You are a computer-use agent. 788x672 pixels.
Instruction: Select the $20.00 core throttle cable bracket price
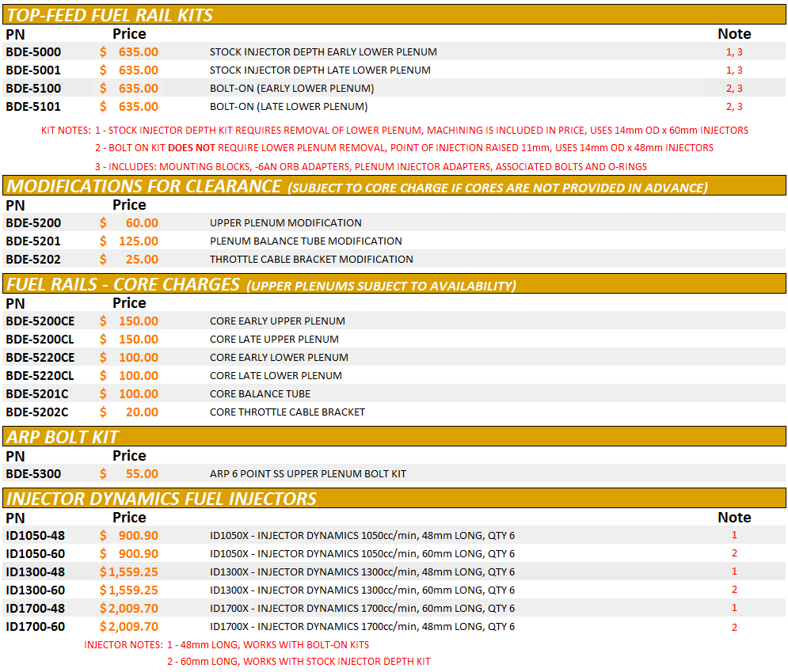coord(130,412)
